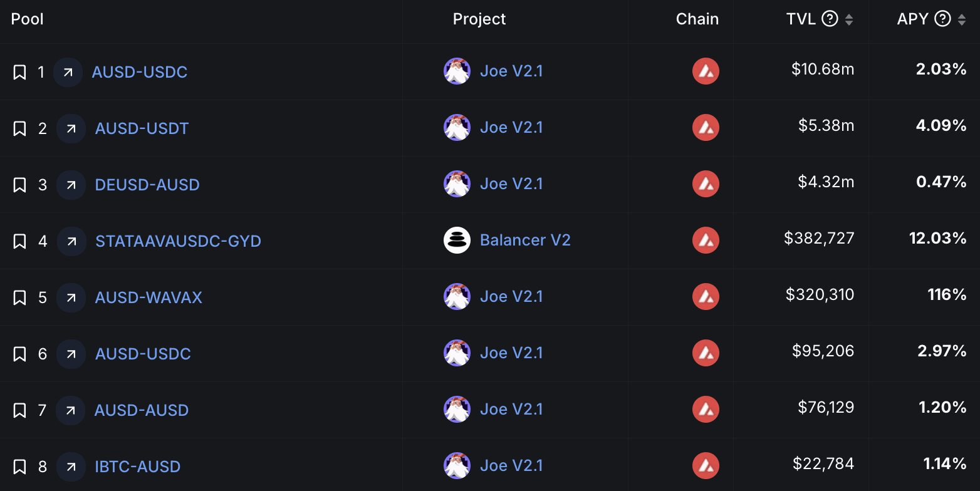Screen dimensions: 980x491
Task: Sort the table by TVL arrows
Action: [x=849, y=19]
